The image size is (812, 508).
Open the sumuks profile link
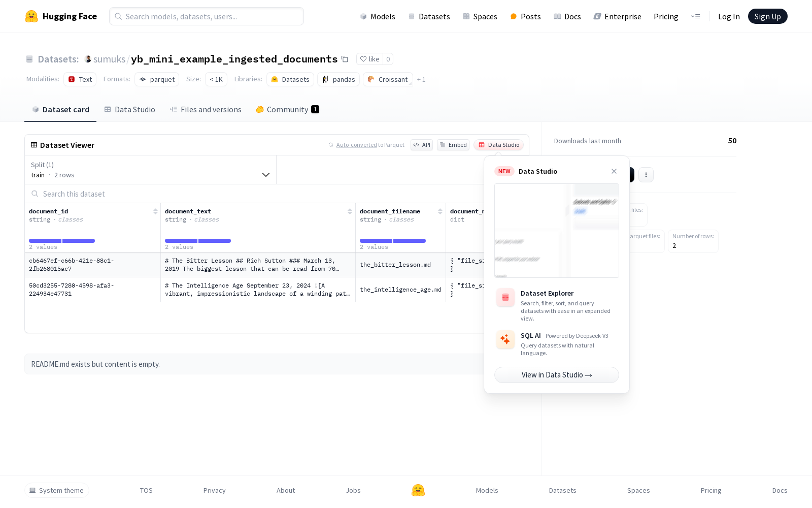coord(109,59)
